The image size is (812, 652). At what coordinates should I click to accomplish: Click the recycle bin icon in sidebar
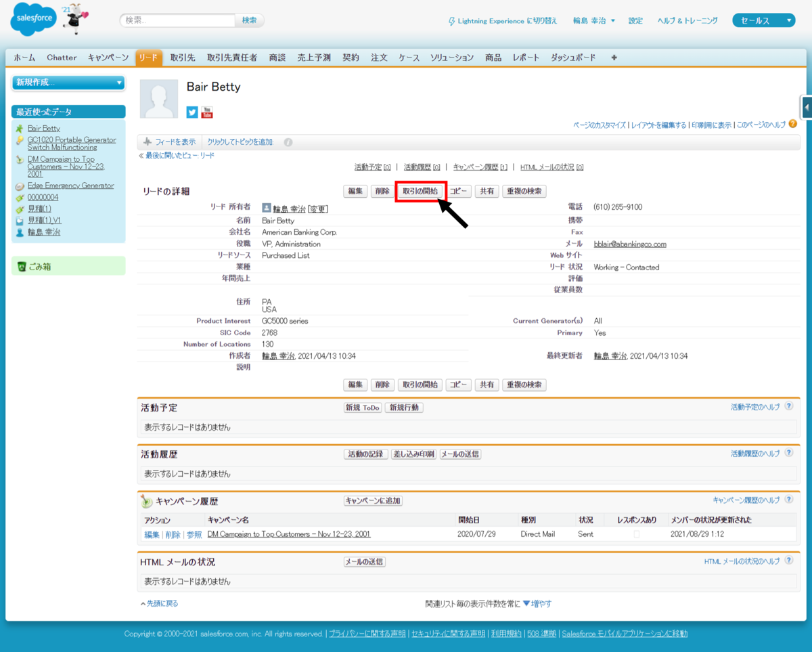(21, 267)
